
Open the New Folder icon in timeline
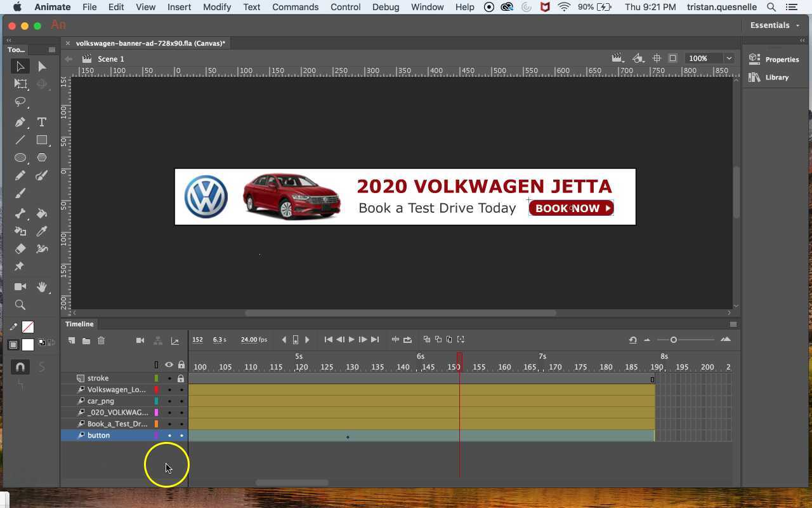tap(87, 340)
